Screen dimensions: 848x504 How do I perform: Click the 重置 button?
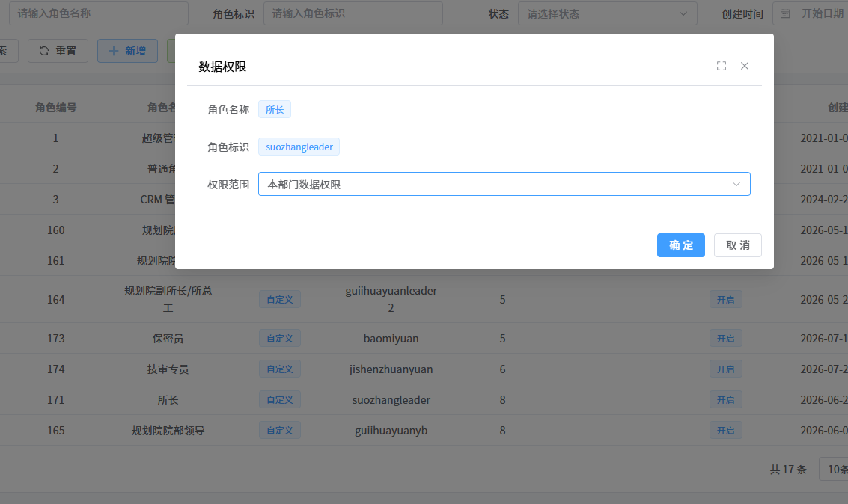pyautogui.click(x=58, y=51)
